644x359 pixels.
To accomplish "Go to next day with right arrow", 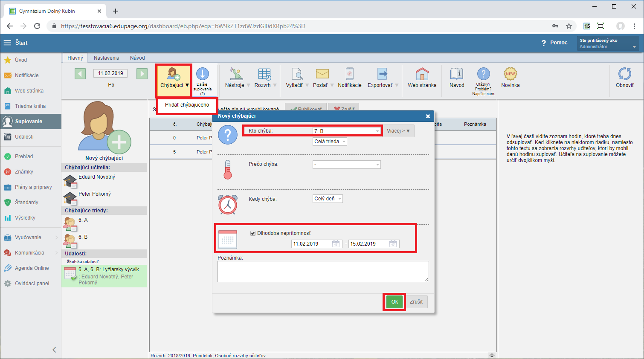I will [x=142, y=74].
